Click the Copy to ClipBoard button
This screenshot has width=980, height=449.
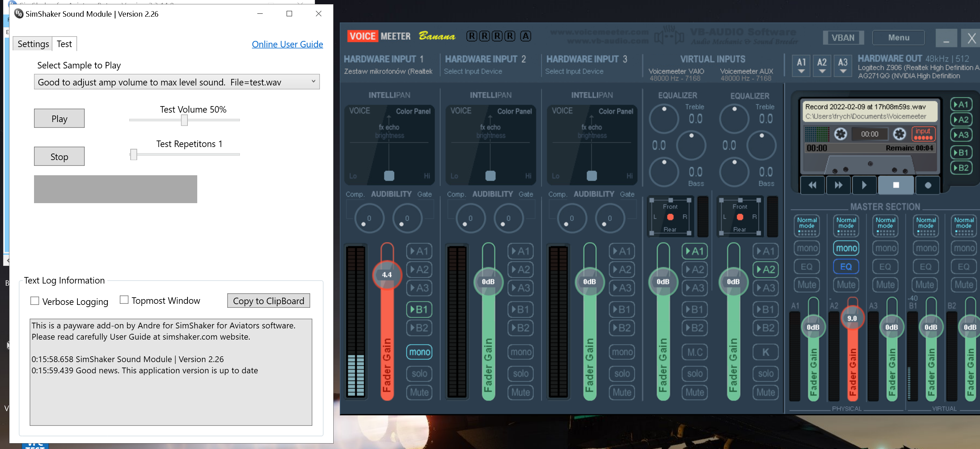(269, 301)
